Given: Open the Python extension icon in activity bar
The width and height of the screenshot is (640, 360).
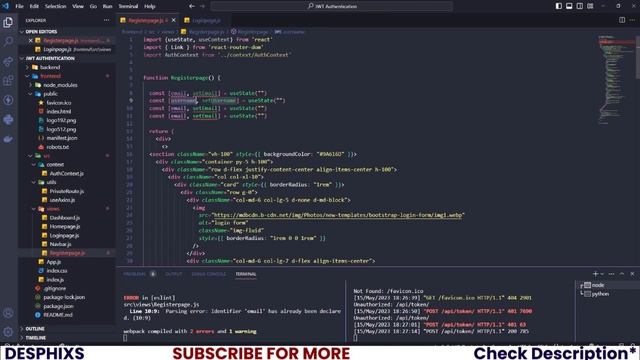Looking at the screenshot, I should click(8, 120).
